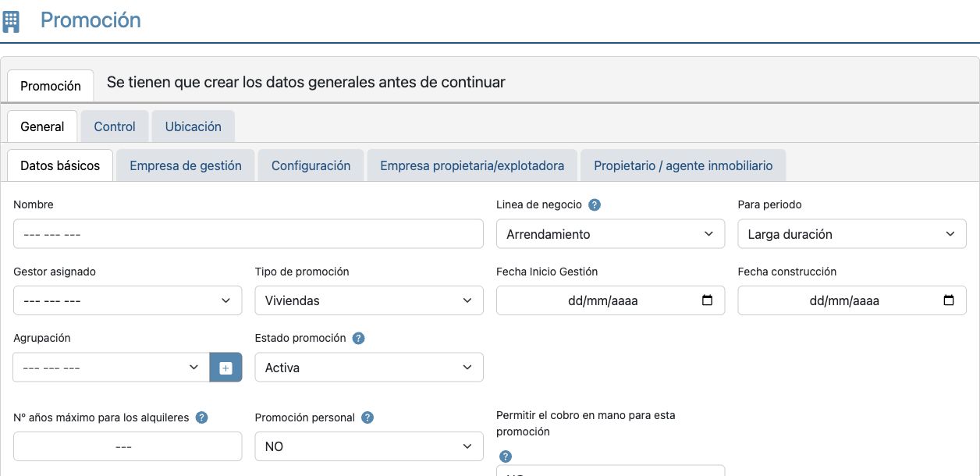Expand the Tipo de promoción dropdown

[369, 300]
